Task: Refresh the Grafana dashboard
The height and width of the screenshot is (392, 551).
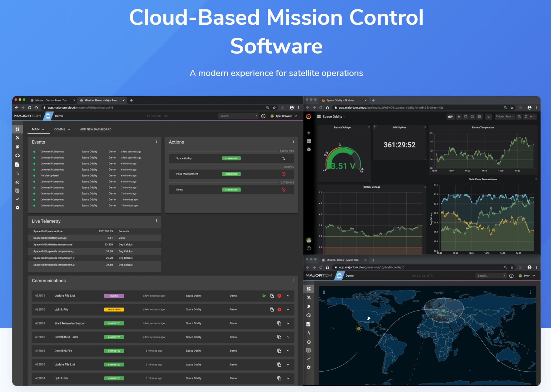Action: tap(526, 117)
